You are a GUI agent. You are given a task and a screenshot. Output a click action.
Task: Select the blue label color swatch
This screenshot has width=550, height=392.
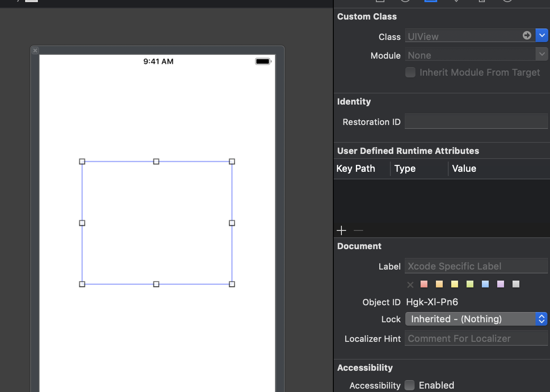click(x=485, y=284)
